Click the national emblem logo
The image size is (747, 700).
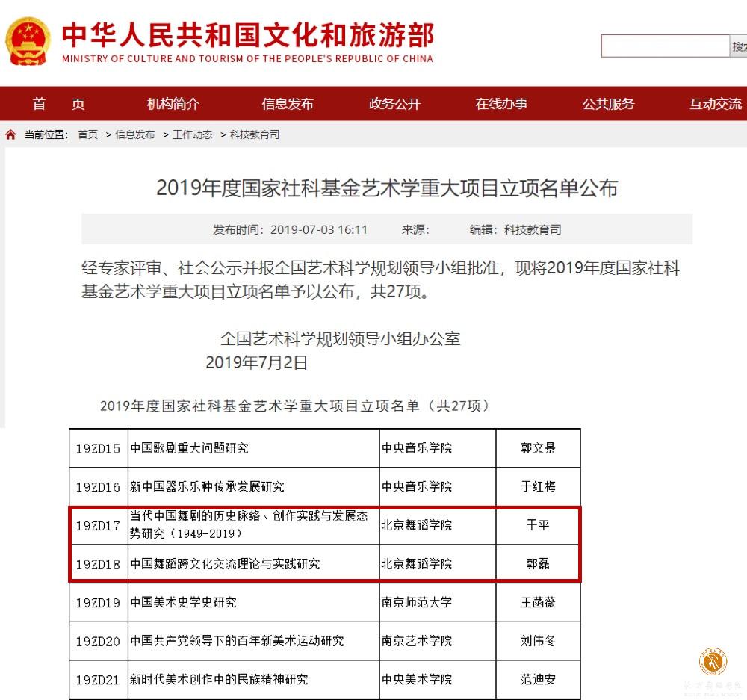28,41
